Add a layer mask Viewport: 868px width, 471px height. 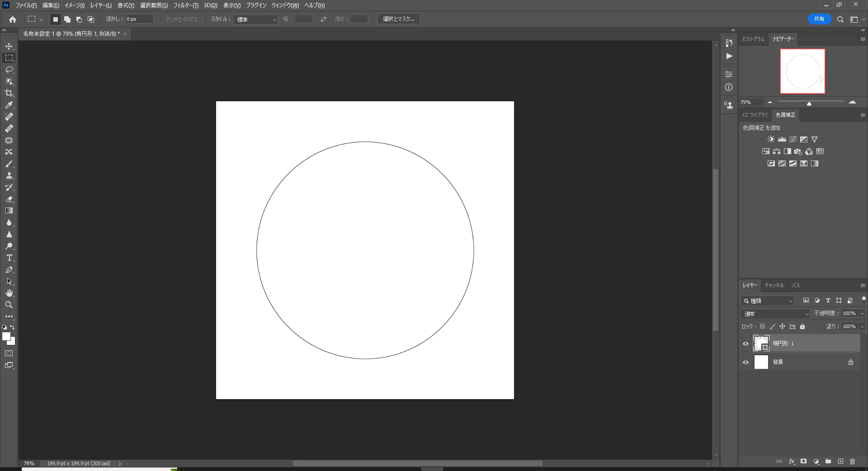tap(803, 462)
